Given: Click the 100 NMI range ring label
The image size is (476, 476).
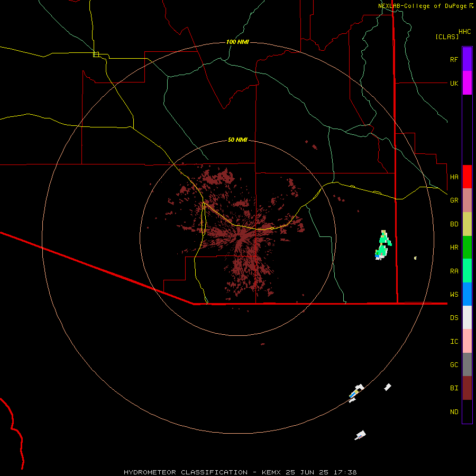Looking at the screenshot, I should point(237,42).
